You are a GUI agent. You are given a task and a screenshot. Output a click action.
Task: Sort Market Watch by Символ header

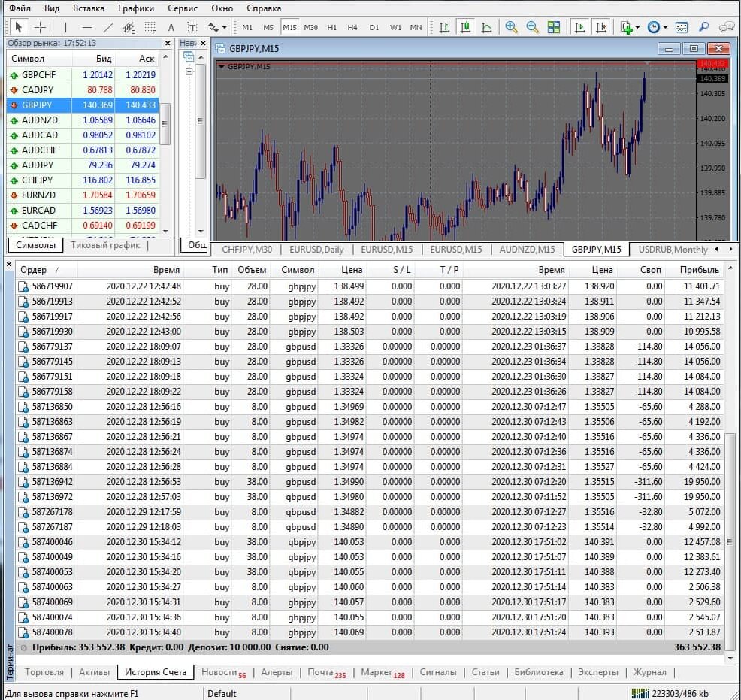(28, 59)
